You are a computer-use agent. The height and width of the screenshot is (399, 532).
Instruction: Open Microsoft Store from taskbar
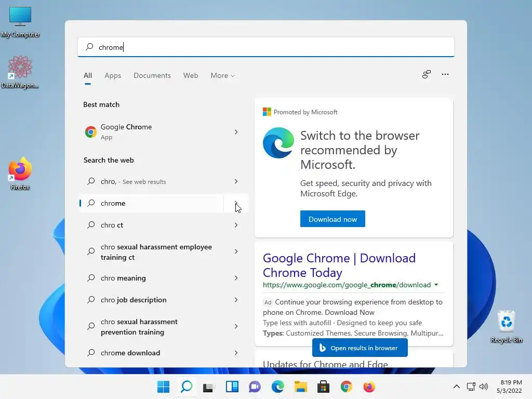tap(323, 387)
